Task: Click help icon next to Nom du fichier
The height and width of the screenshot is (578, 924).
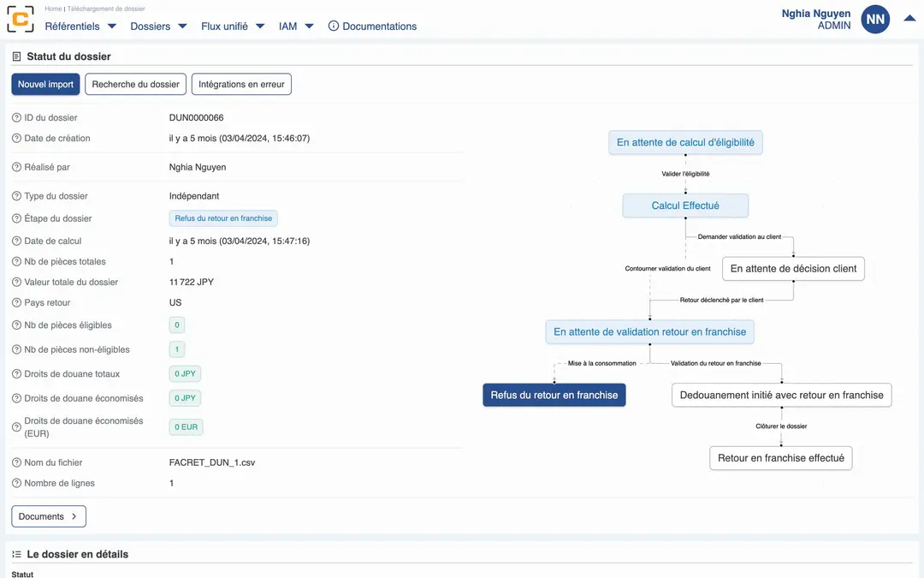Action: (16, 463)
